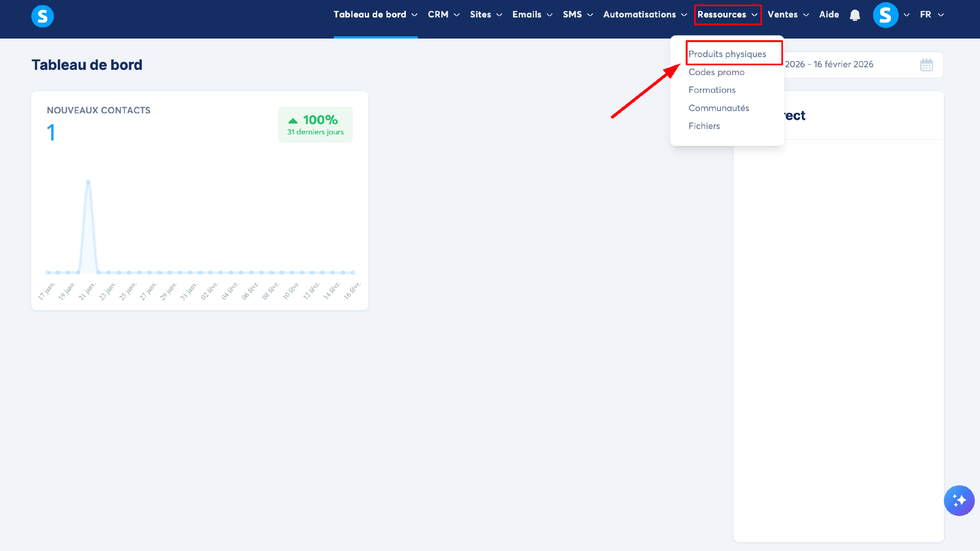Open the calendar date picker icon
Screen dimensions: 980x551
(926, 65)
